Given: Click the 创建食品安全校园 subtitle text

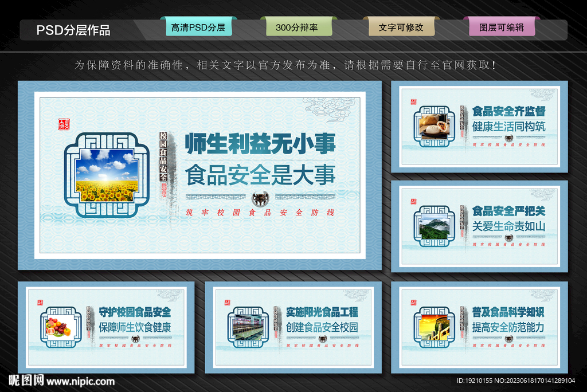Looking at the screenshot, I should [x=322, y=327].
